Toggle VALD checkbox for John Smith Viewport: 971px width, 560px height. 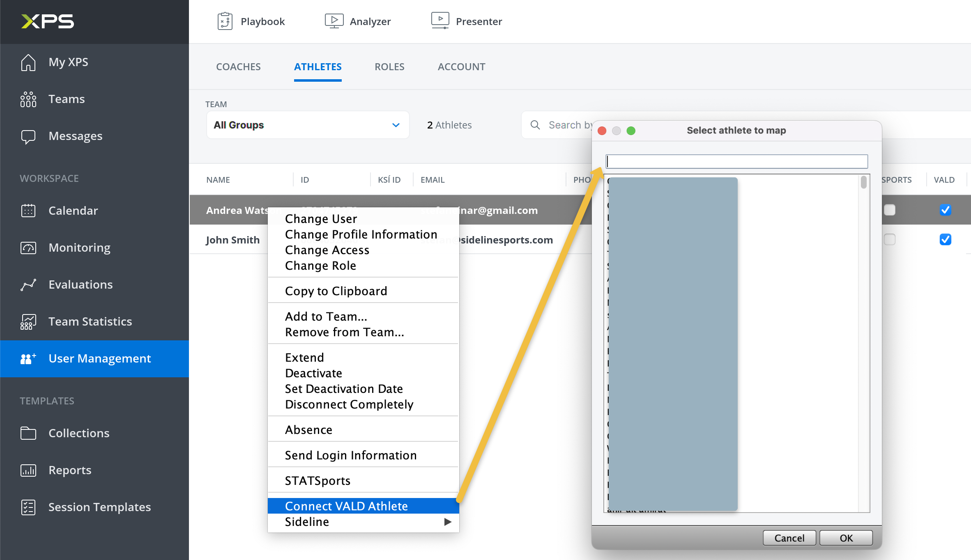click(945, 239)
